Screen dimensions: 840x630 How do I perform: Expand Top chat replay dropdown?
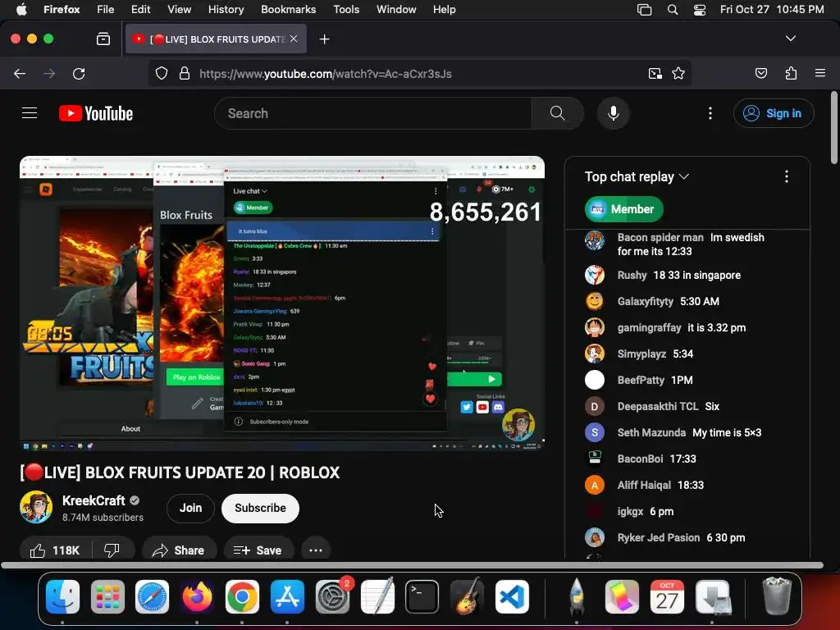click(637, 177)
